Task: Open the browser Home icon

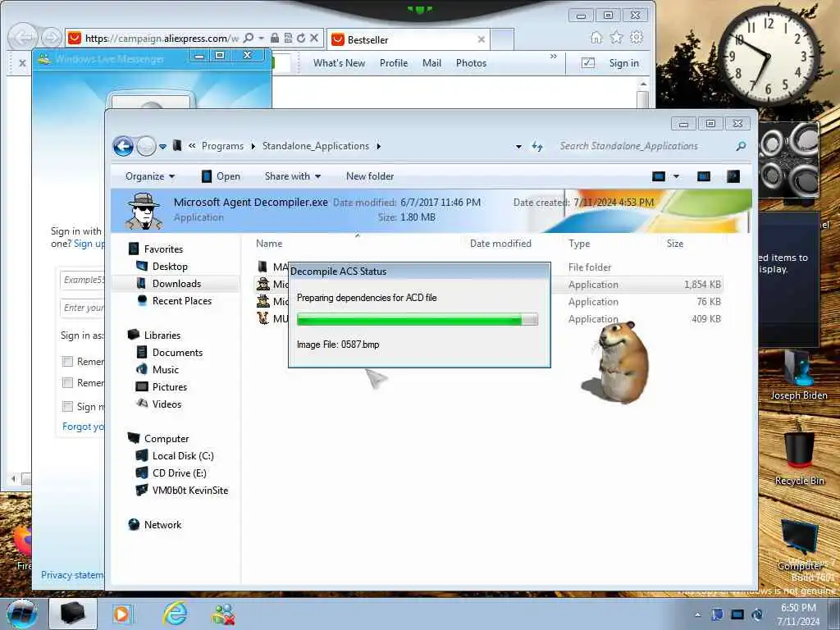Action: point(596,38)
